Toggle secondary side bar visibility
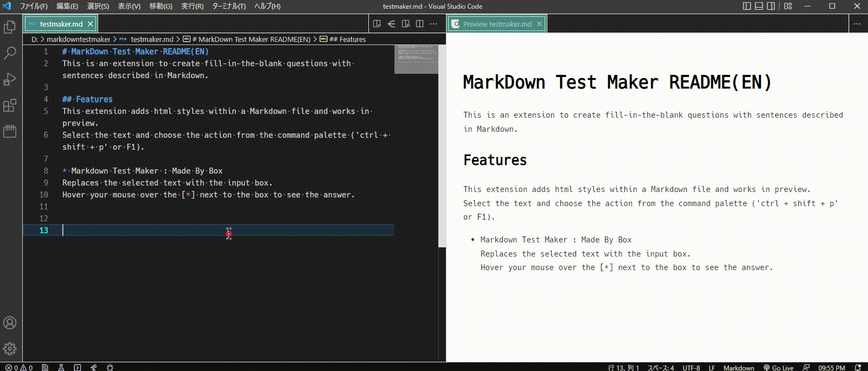The image size is (868, 371). click(x=771, y=6)
